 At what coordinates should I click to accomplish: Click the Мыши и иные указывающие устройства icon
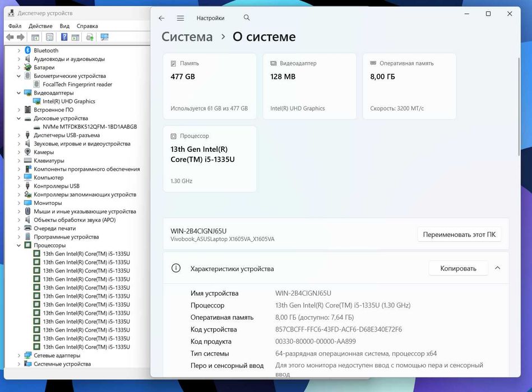[28, 211]
